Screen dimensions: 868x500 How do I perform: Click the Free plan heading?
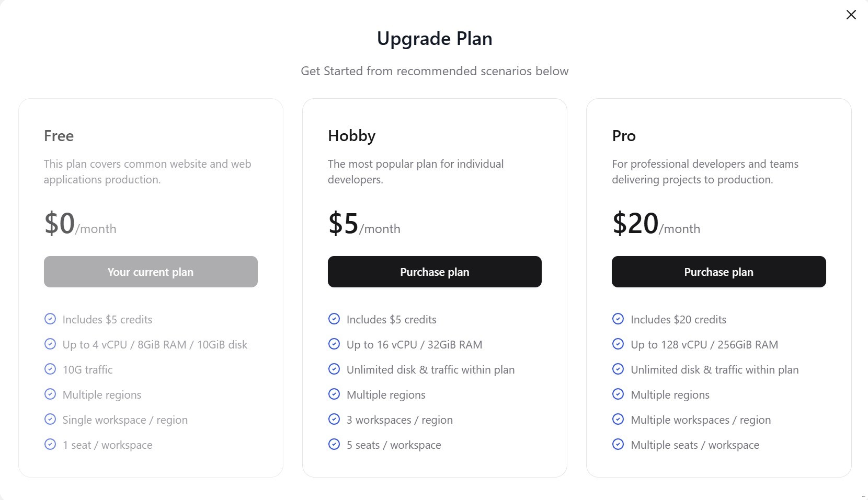[59, 136]
